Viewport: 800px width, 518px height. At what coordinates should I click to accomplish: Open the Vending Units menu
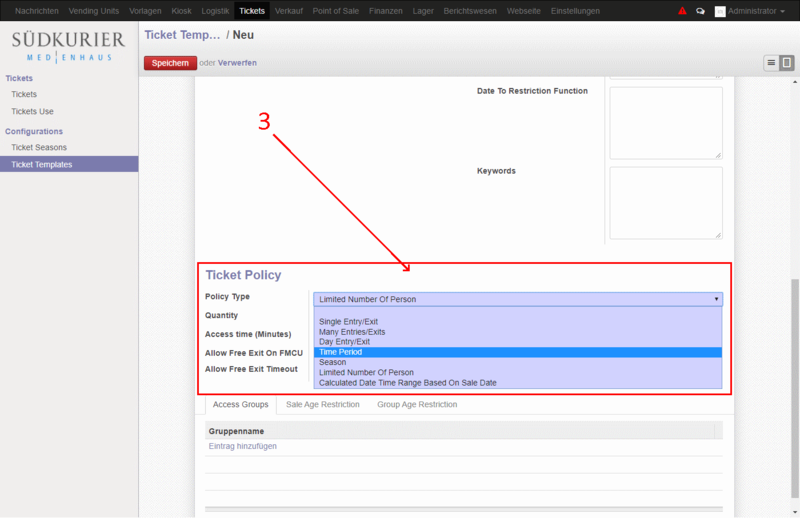tap(94, 11)
